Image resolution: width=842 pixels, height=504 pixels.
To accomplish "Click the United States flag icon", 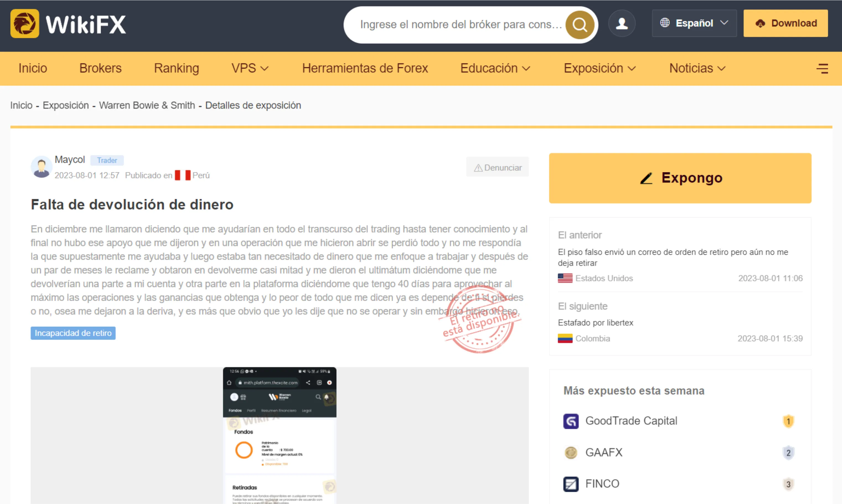I will tap(565, 278).
